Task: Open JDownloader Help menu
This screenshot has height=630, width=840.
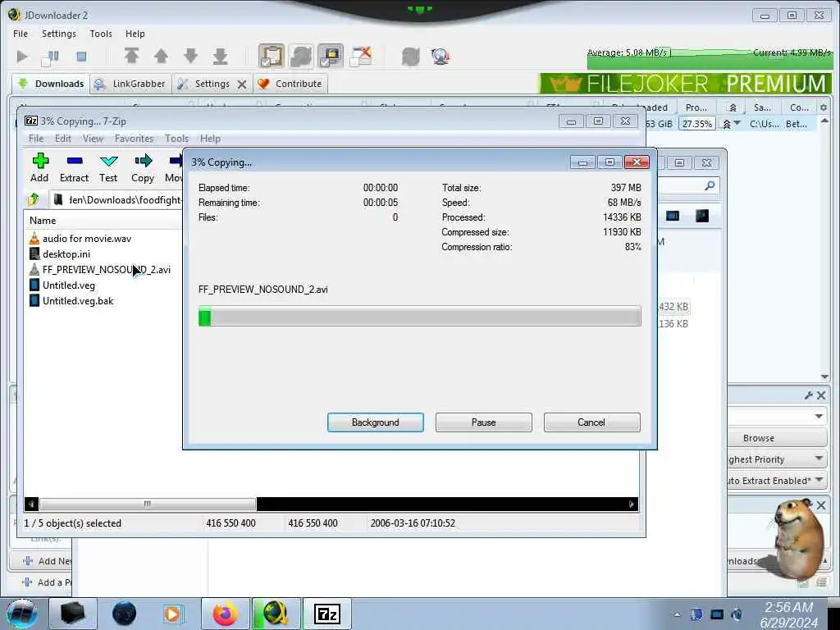Action: click(135, 33)
